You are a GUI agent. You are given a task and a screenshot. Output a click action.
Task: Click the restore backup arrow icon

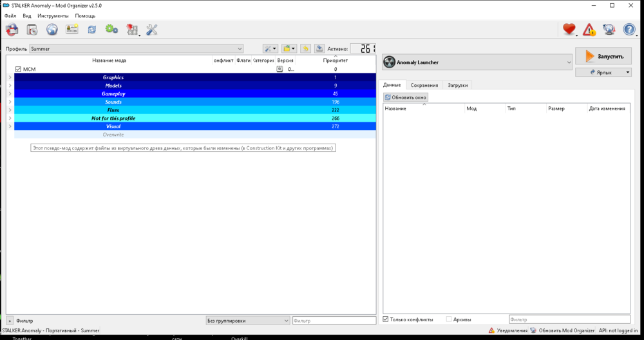pyautogui.click(x=305, y=48)
